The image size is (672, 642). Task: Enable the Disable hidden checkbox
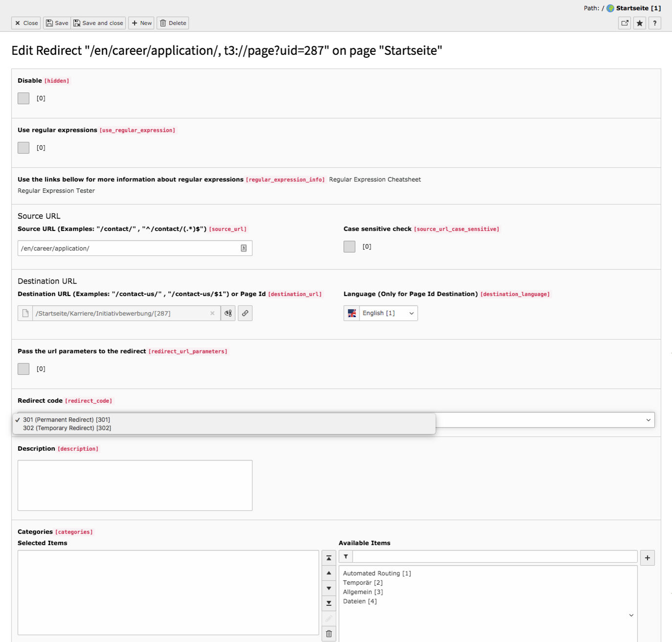tap(23, 98)
